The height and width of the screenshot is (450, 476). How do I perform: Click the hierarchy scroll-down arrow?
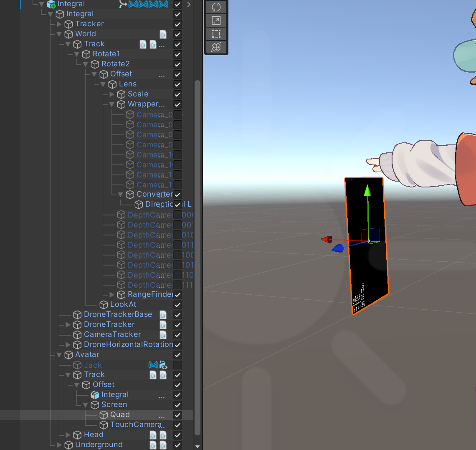(x=197, y=446)
